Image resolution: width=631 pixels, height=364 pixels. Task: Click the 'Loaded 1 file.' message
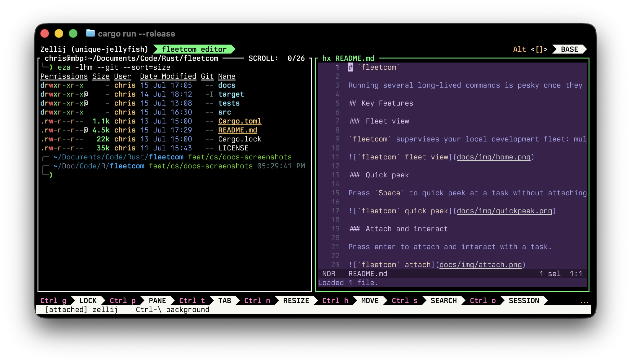click(348, 283)
